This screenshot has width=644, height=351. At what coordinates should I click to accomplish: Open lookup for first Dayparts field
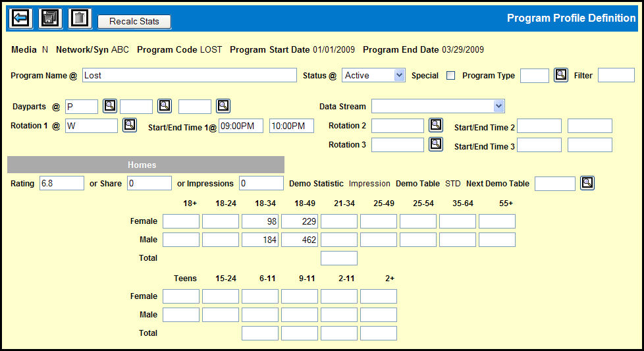click(110, 106)
